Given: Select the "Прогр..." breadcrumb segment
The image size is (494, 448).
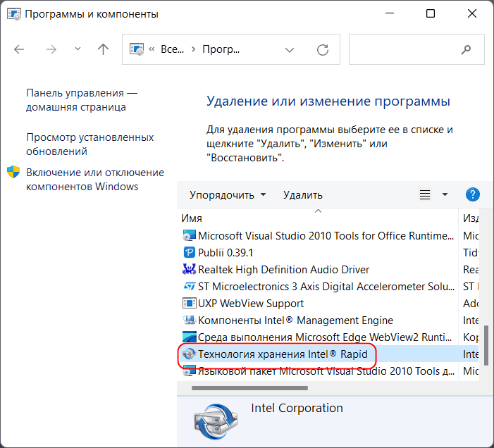Looking at the screenshot, I should (x=221, y=49).
